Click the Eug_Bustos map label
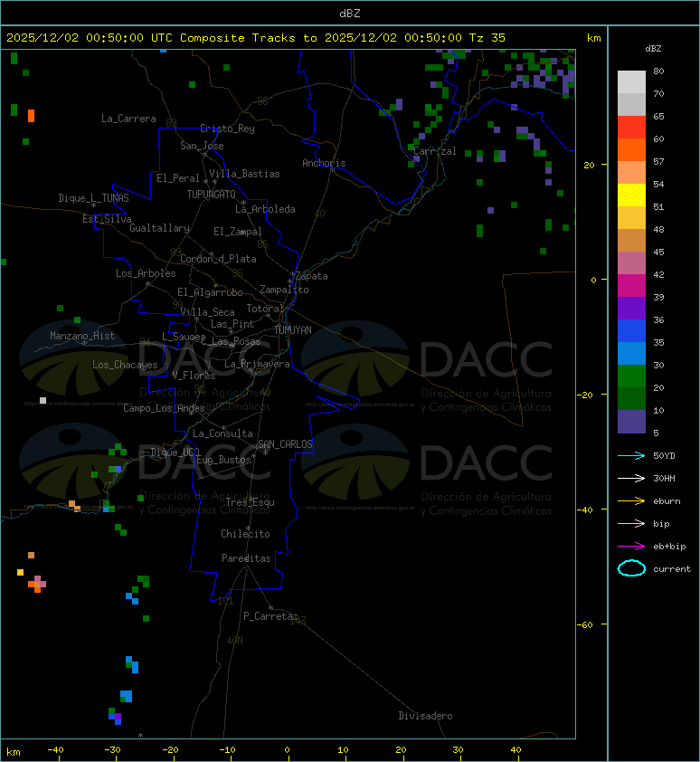700x762 pixels. point(223,460)
